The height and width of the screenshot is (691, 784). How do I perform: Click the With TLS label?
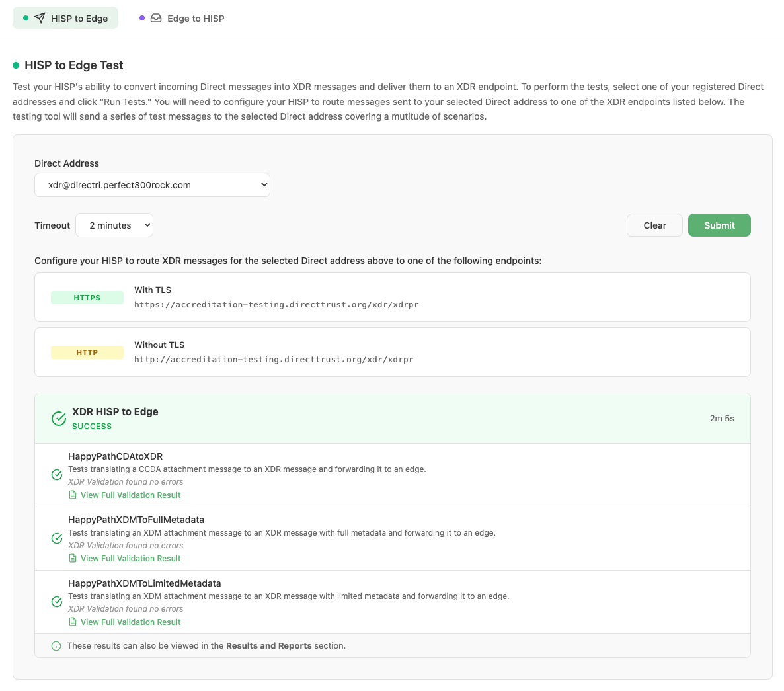click(x=153, y=290)
